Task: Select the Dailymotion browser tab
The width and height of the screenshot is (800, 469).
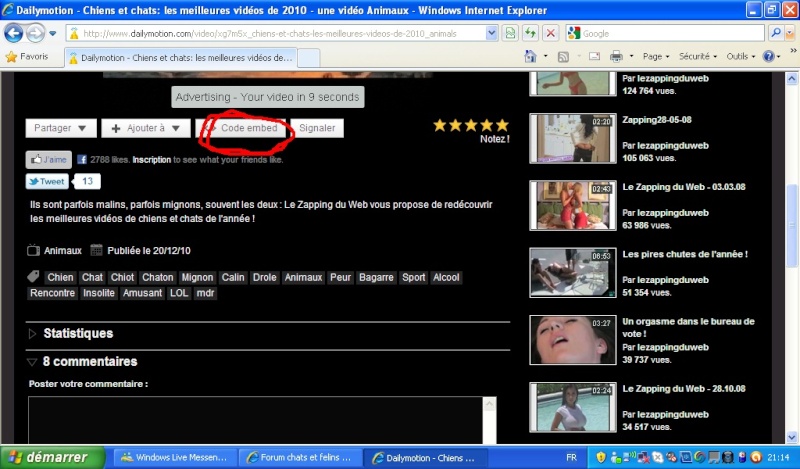Action: click(x=180, y=58)
